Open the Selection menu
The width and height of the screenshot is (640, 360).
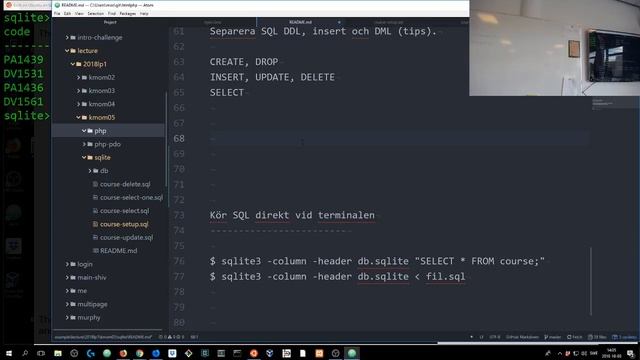coord(96,13)
